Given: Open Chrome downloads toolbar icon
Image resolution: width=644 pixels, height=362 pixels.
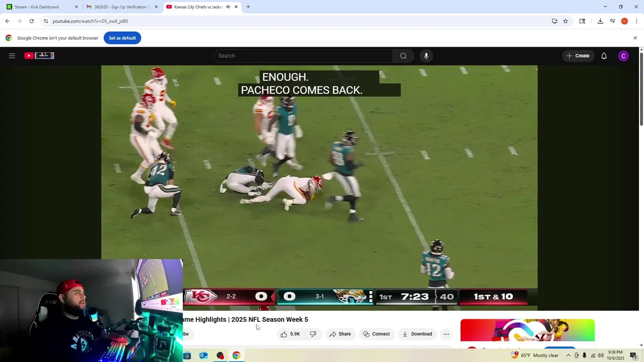Looking at the screenshot, I should [x=600, y=21].
